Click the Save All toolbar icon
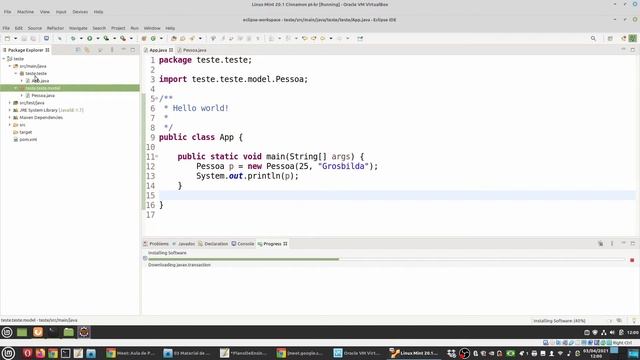Viewport: 640px width, 360px height. (x=33, y=38)
